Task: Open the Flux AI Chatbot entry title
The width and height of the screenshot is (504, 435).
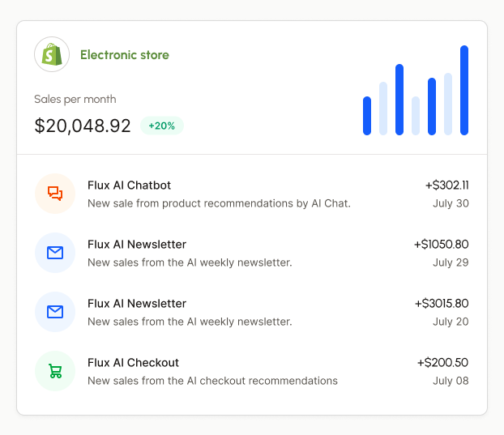Action: [129, 185]
